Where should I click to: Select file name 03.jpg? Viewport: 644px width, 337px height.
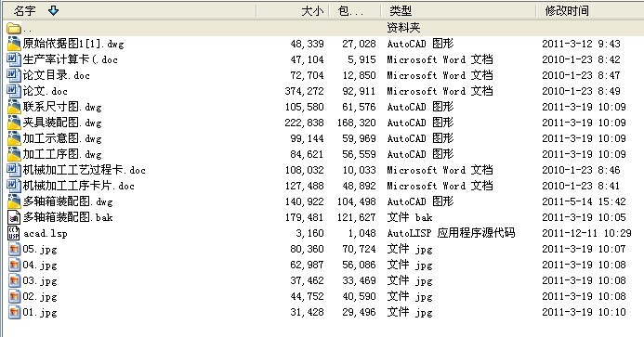tap(40, 280)
